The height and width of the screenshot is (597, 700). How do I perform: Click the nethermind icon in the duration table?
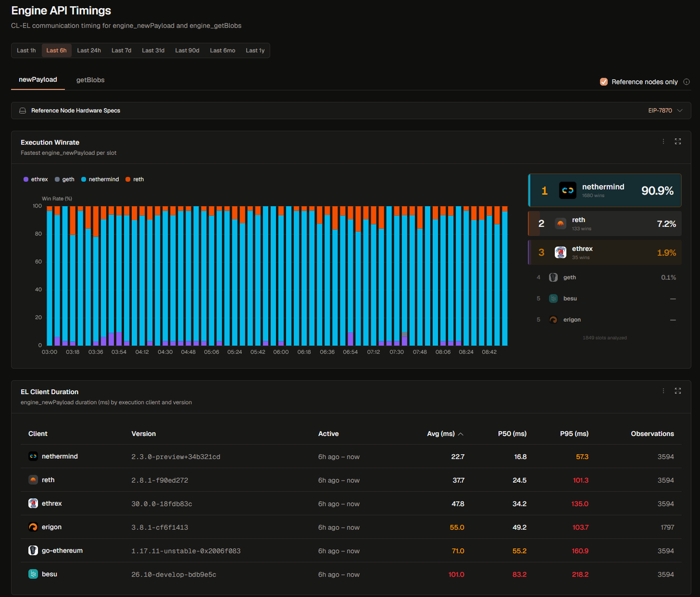pos(33,456)
